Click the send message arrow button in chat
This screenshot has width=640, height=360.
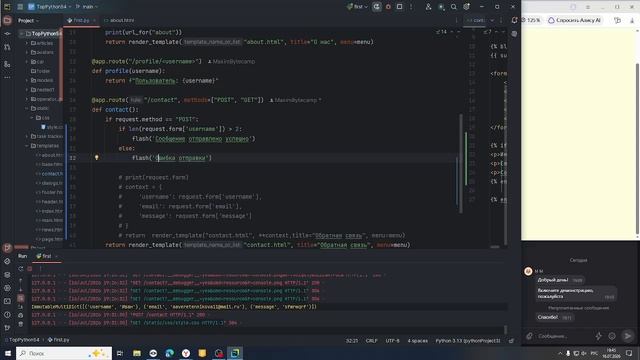(x=628, y=336)
